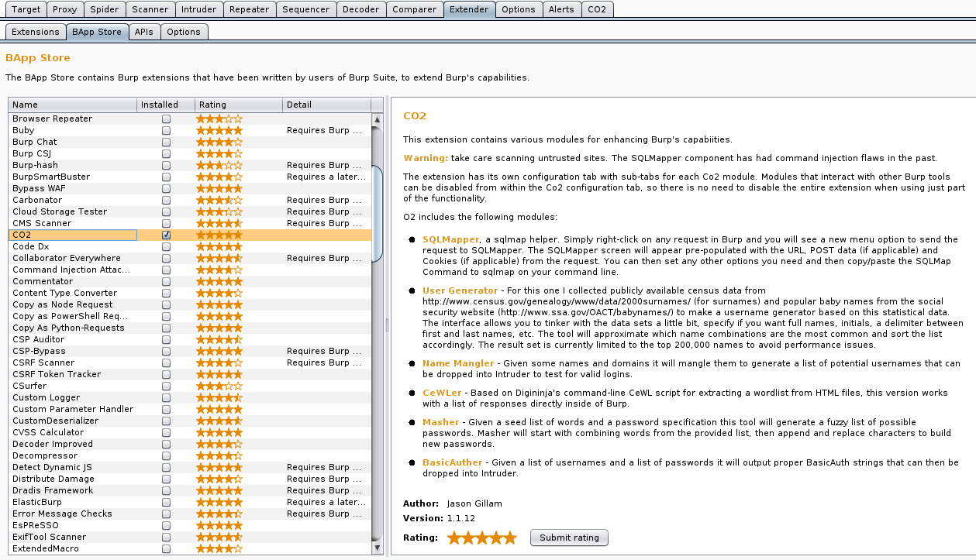This screenshot has width=976, height=560.
Task: Click the scroll up arrow of the extension list
Action: point(378,119)
